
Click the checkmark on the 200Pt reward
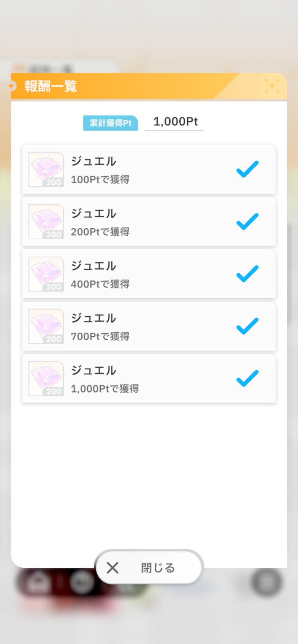247,222
